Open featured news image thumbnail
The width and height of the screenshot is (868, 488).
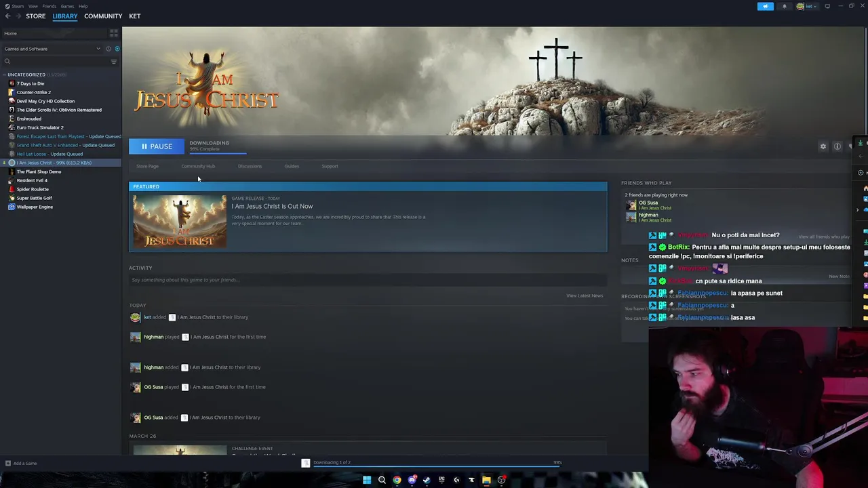pos(180,221)
